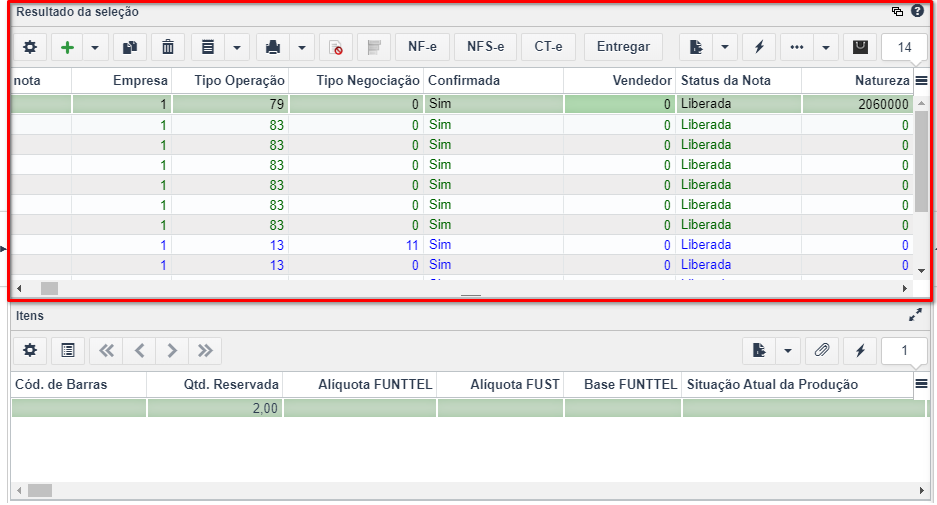Open settings gear in Resultado da seleção toolbar
This screenshot has width=937, height=505.
[x=30, y=47]
